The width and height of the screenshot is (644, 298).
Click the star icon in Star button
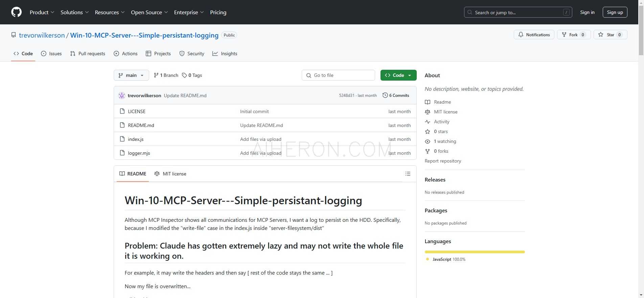pyautogui.click(x=601, y=35)
